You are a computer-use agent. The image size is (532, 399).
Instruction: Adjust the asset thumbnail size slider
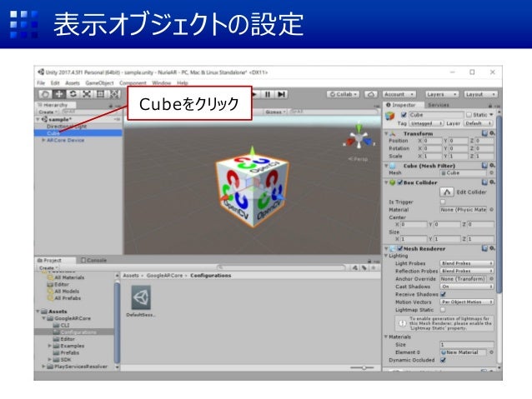click(x=363, y=367)
